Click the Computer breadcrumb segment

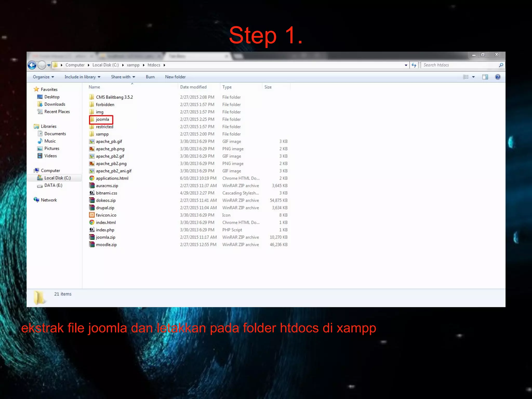coord(75,65)
